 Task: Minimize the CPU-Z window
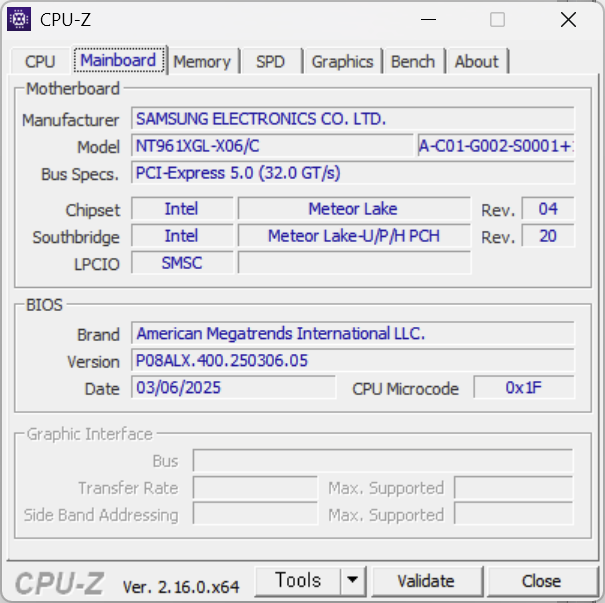(428, 19)
